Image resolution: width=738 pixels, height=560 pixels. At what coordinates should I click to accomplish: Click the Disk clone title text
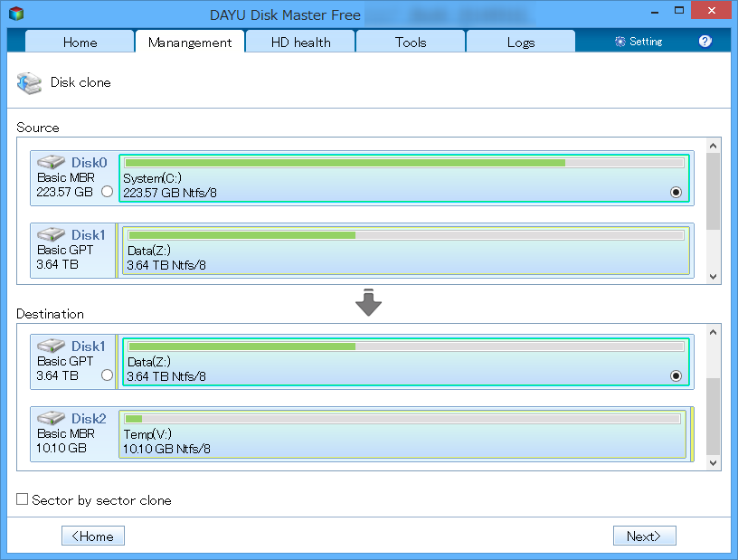80,82
